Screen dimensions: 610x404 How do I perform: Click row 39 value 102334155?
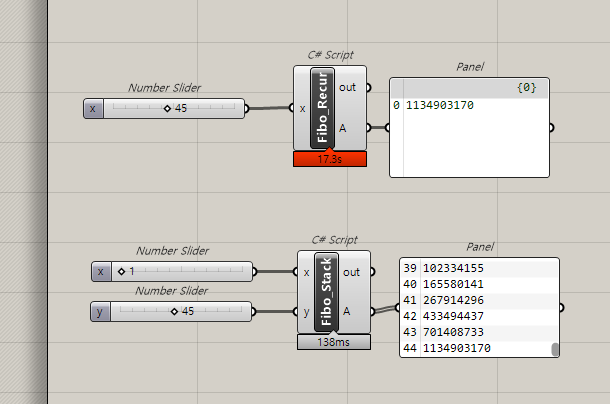pos(453,268)
